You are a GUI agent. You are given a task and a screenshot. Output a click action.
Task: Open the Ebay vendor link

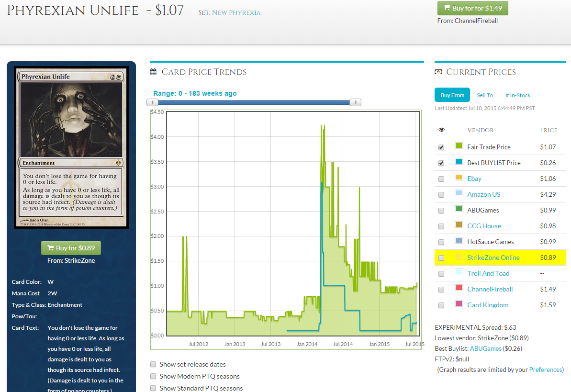click(x=474, y=179)
